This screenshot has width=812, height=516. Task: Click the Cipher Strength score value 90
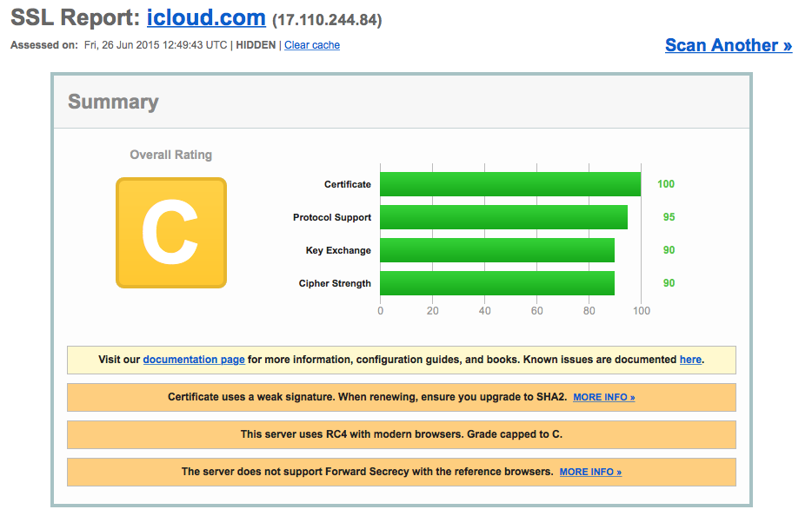(669, 283)
